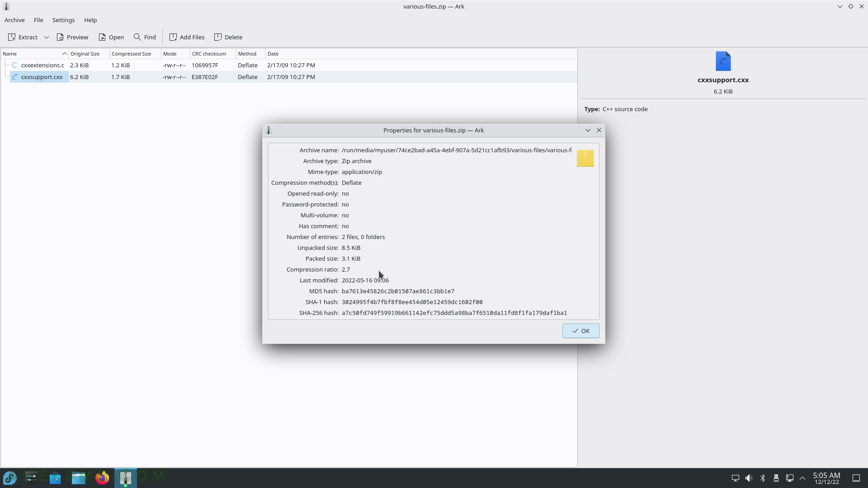Click the Properties dialog Ark title icon
Image resolution: width=868 pixels, height=488 pixels.
pyautogui.click(x=269, y=130)
